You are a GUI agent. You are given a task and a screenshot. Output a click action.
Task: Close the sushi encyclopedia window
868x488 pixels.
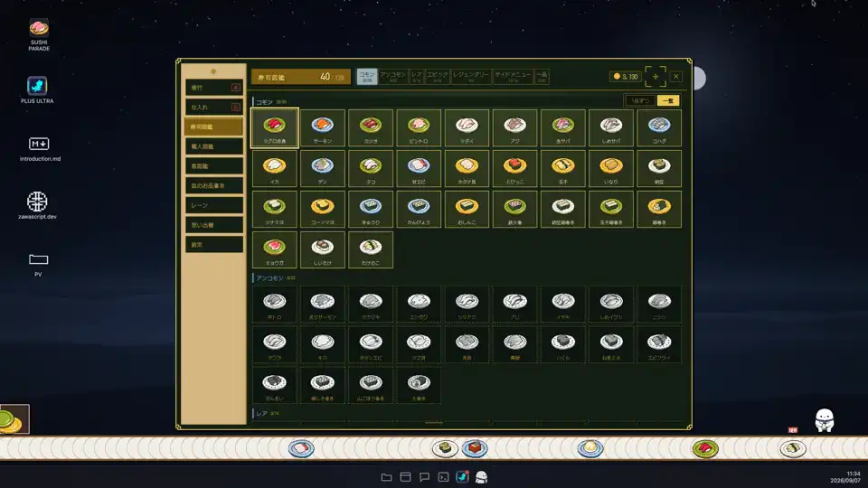[x=676, y=76]
